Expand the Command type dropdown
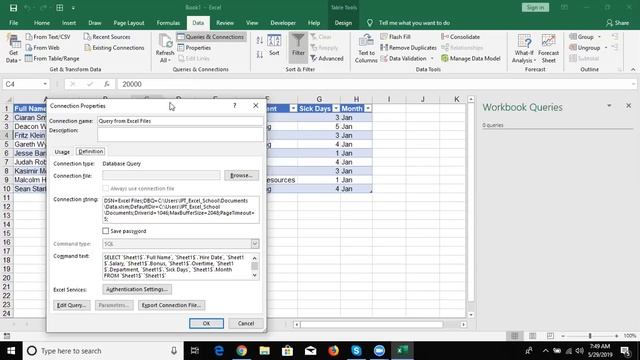This screenshot has height=360, width=640. click(x=255, y=244)
